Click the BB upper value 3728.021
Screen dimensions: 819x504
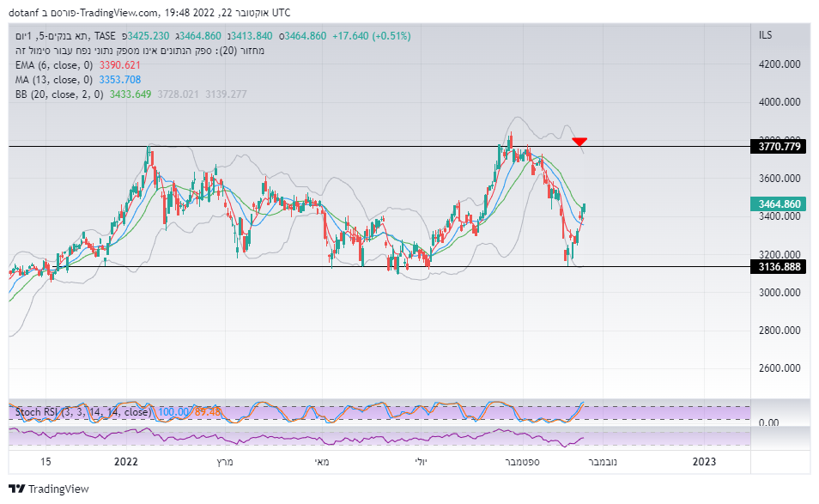coord(178,94)
